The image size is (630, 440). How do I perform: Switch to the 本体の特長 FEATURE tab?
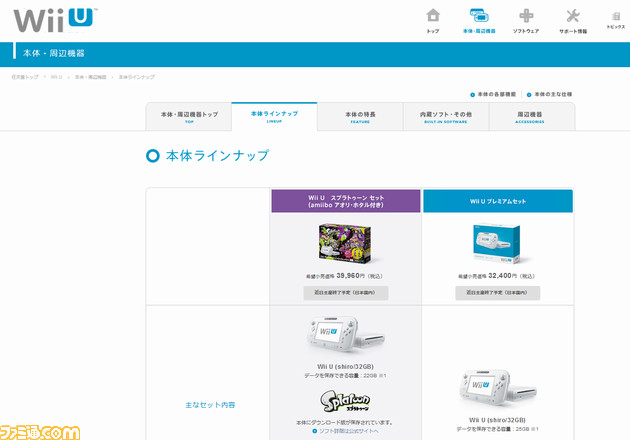click(360, 116)
